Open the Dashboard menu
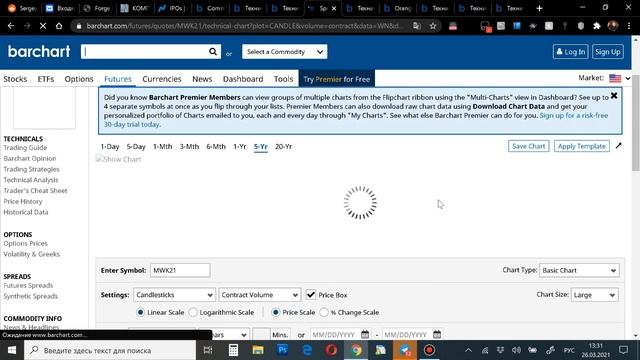 pyautogui.click(x=243, y=79)
